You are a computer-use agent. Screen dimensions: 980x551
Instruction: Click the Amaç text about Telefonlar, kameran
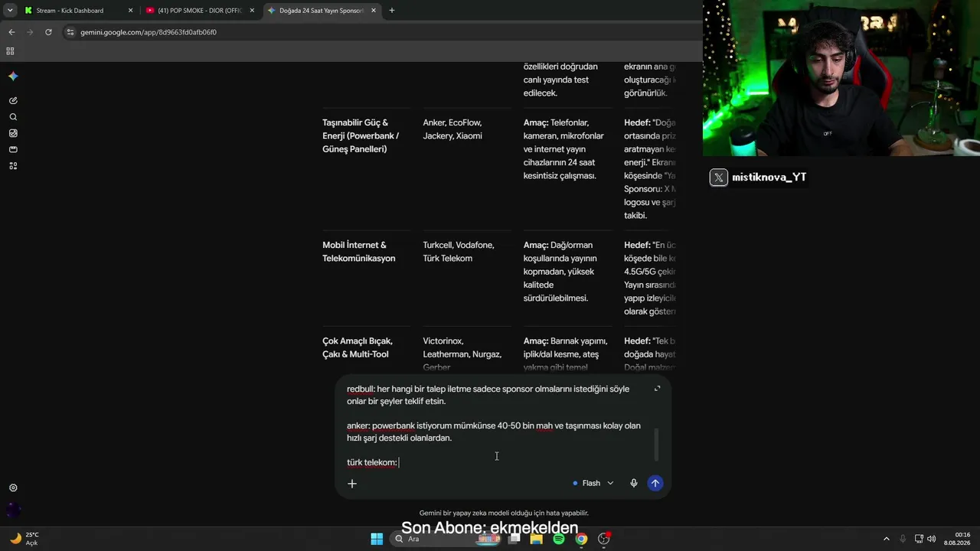point(563,149)
